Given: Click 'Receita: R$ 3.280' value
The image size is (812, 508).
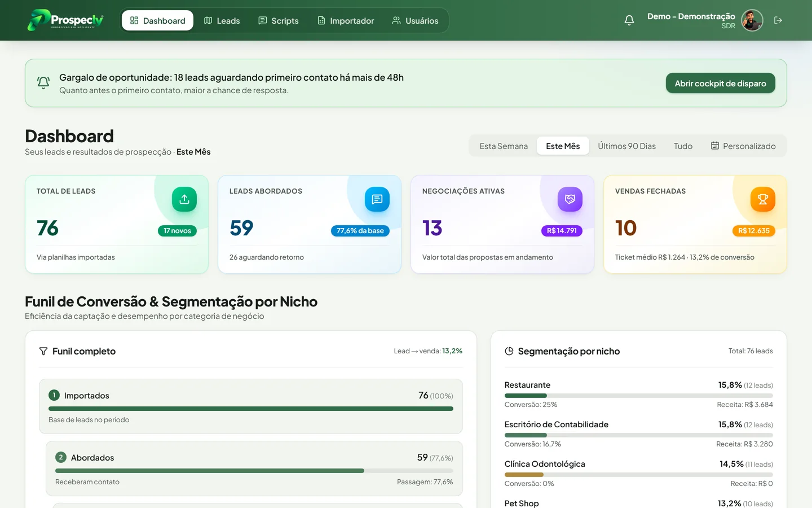Looking at the screenshot, I should coord(744,444).
